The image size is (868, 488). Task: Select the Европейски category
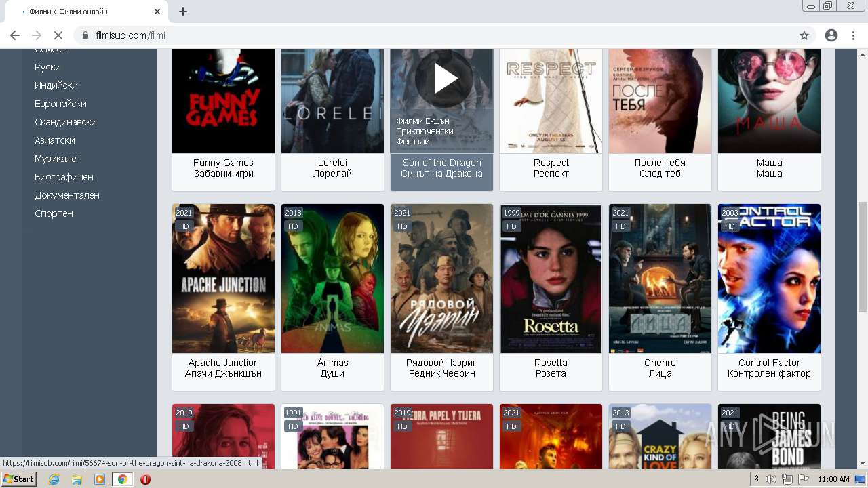tap(60, 104)
